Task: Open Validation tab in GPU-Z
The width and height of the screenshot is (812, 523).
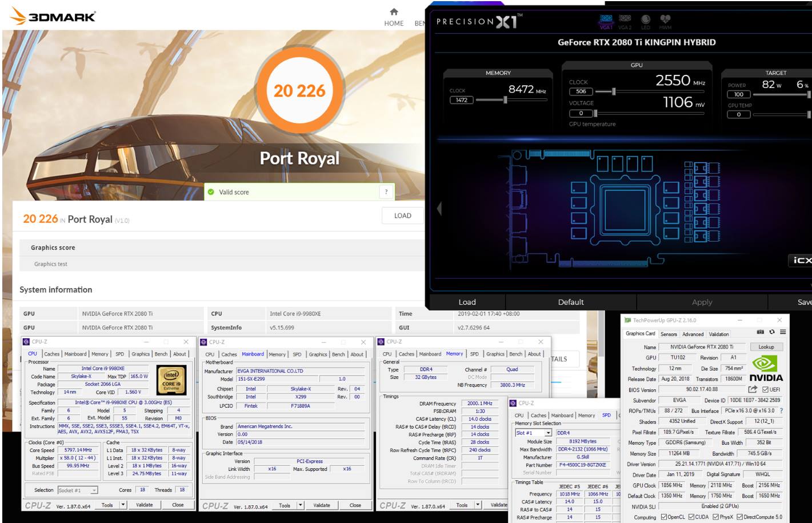Action: (719, 334)
